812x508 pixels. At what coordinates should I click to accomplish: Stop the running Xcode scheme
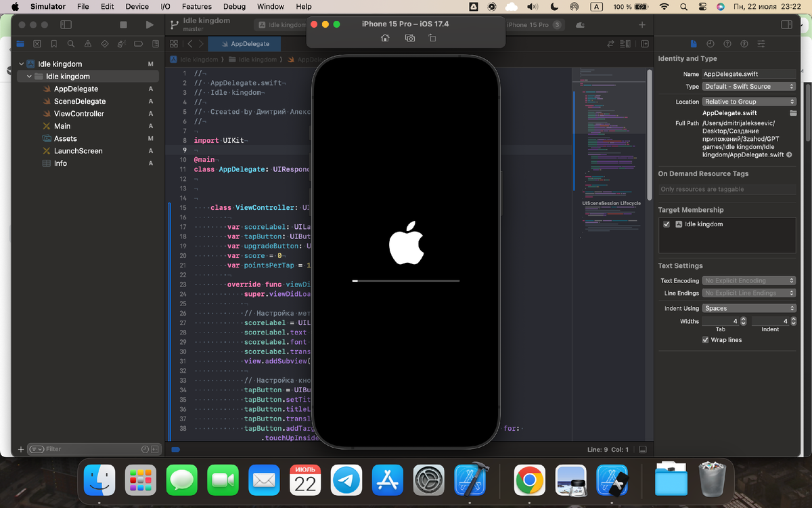[x=123, y=24]
